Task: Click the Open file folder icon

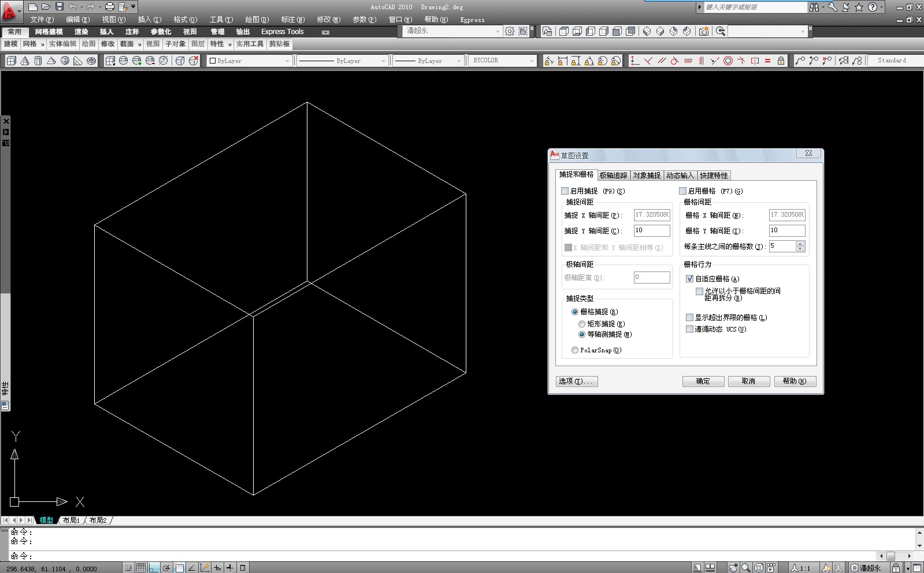Action: point(46,7)
